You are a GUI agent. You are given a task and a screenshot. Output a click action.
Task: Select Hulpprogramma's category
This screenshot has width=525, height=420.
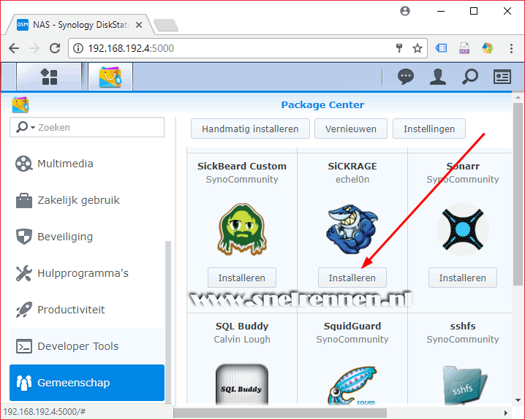[x=87, y=273]
